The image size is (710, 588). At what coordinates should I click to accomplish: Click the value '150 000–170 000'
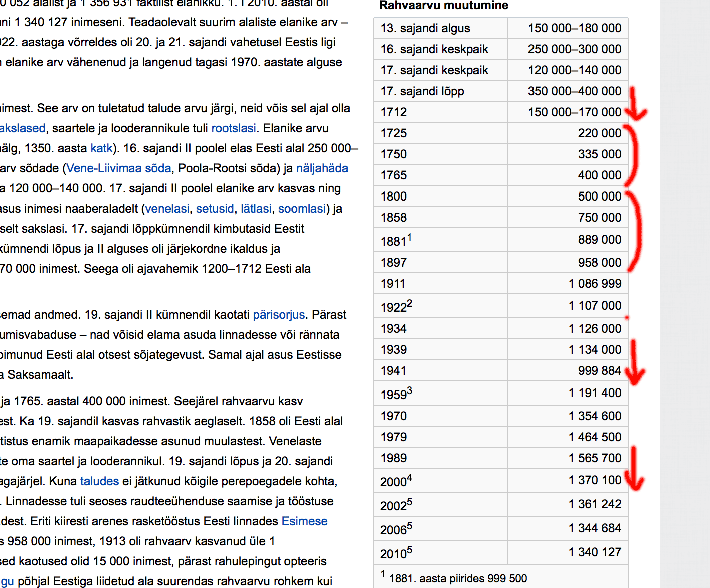click(x=575, y=112)
